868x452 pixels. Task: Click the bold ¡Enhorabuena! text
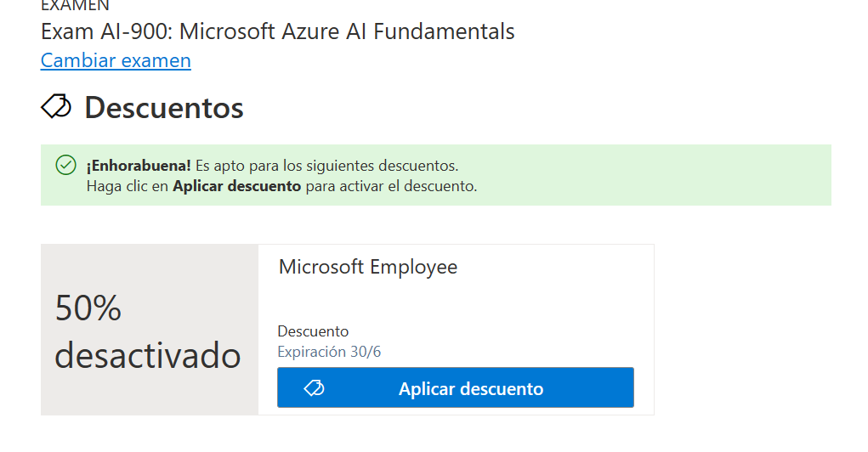(x=139, y=165)
